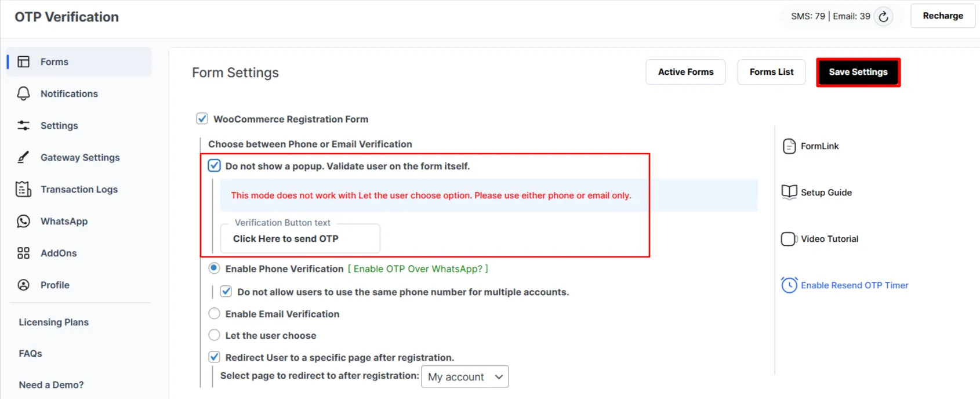Click the Resend OTP Timer clock icon
The width and height of the screenshot is (980, 399).
789,285
